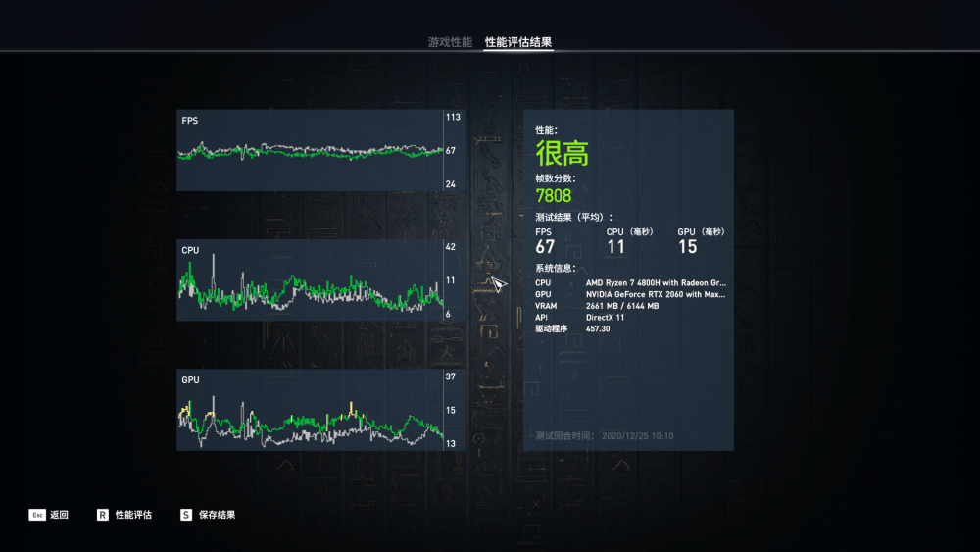This screenshot has height=552, width=980.
Task: Click FPS graph max value 113
Action: tap(453, 117)
